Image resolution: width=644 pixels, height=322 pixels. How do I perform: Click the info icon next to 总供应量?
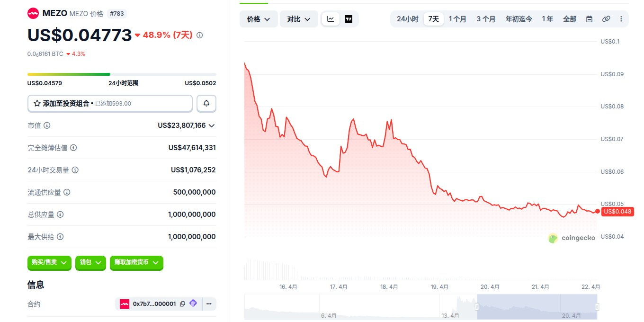[x=60, y=215]
